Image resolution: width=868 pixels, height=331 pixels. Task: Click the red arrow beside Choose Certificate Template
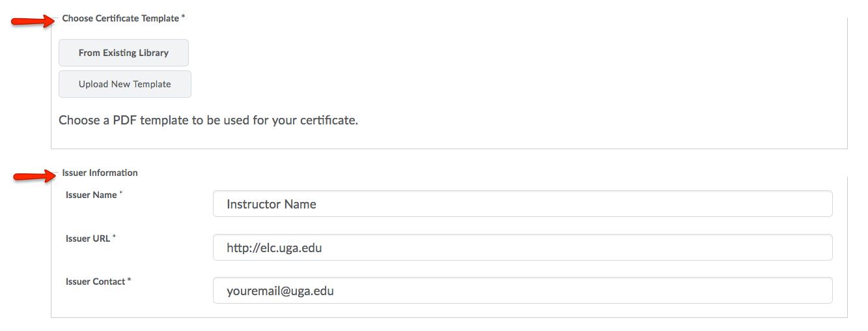33,22
